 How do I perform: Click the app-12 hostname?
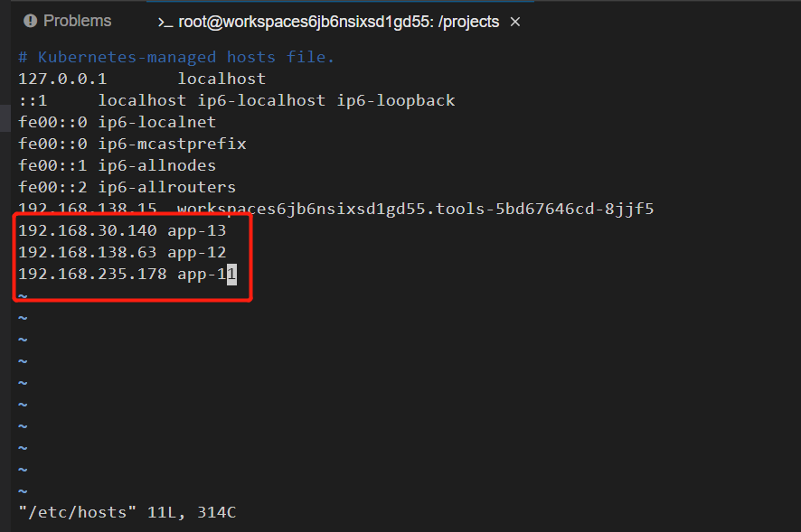click(x=197, y=252)
